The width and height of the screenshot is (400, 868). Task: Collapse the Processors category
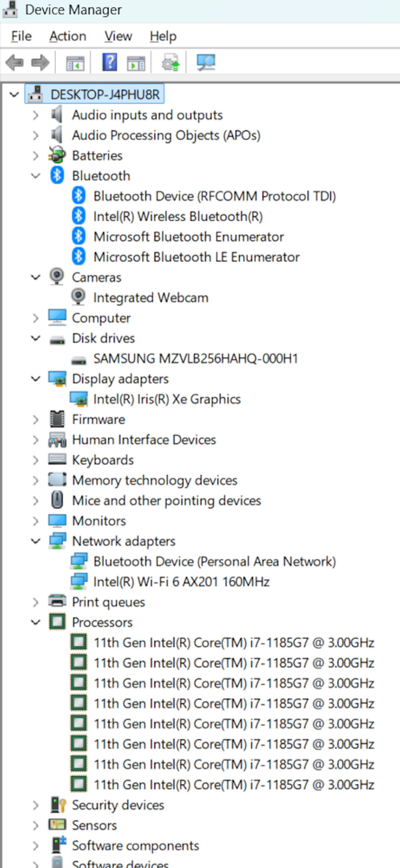pos(36,622)
